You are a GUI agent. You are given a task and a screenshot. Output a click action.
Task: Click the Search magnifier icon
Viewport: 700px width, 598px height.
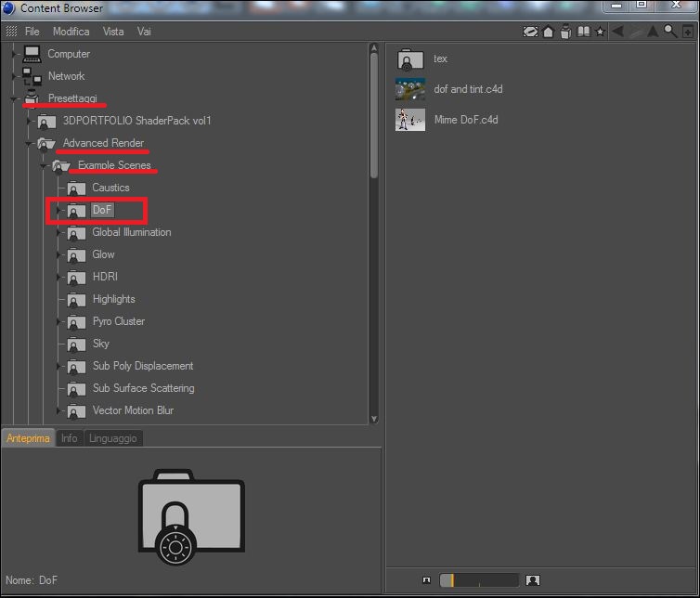(670, 32)
